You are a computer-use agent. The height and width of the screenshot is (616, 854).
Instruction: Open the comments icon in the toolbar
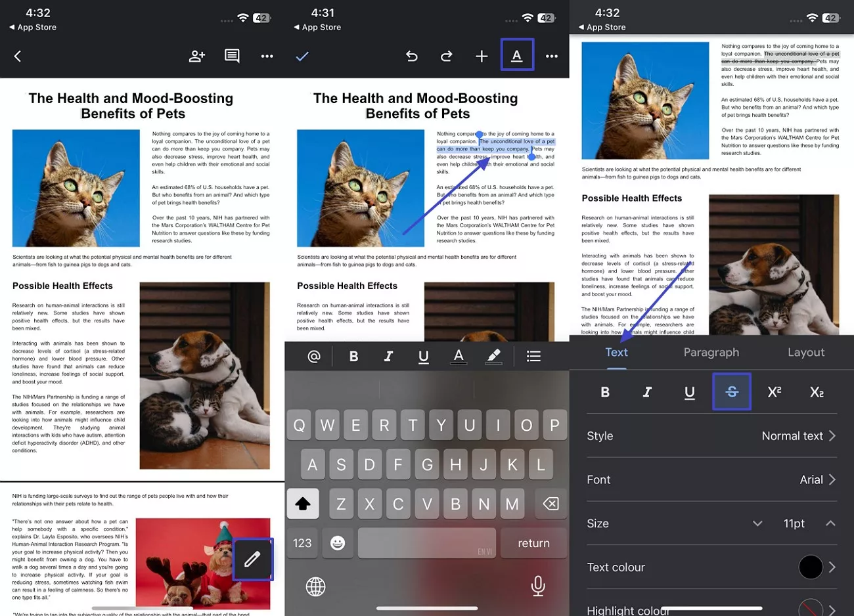(231, 56)
